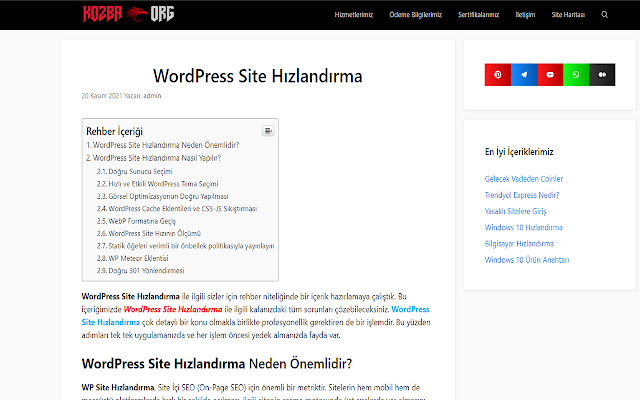Go to 2.7 Statik öğeleri önbellek politikası entry
The image size is (640, 400).
pyautogui.click(x=185, y=246)
